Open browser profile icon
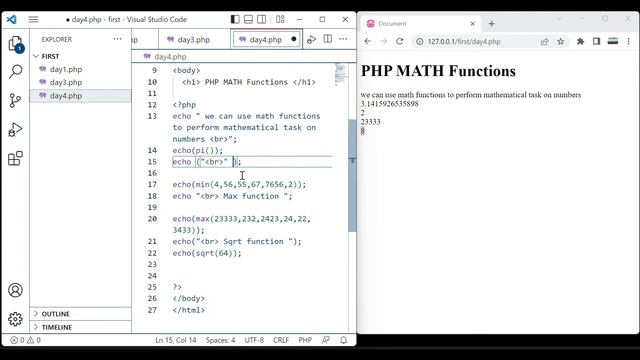640x360 pixels. (613, 41)
